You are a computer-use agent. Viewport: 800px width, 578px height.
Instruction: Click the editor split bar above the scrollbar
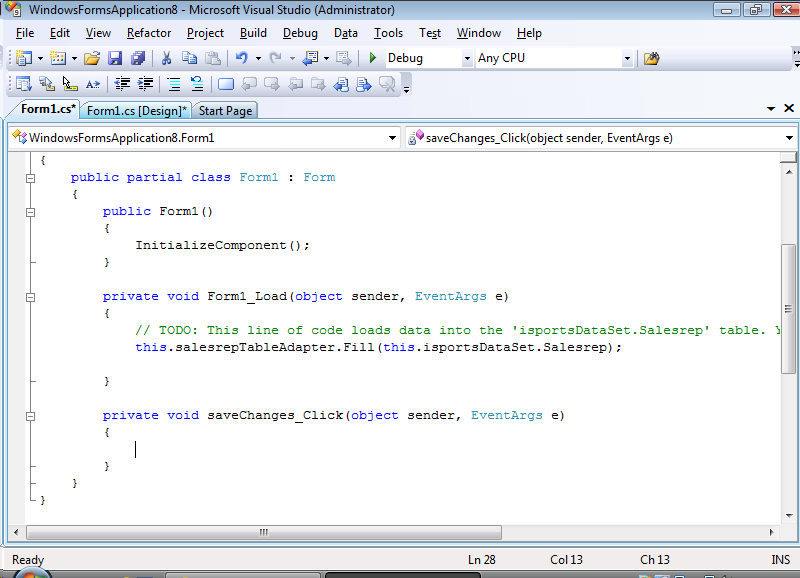pyautogui.click(x=789, y=157)
